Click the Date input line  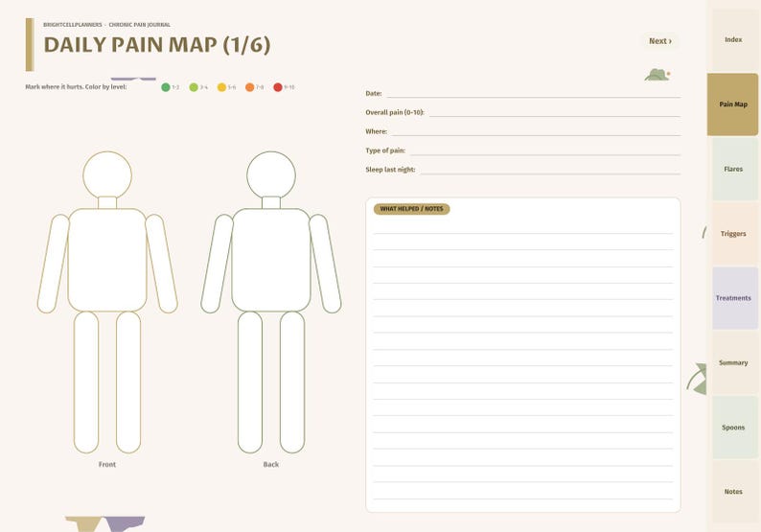[534, 94]
